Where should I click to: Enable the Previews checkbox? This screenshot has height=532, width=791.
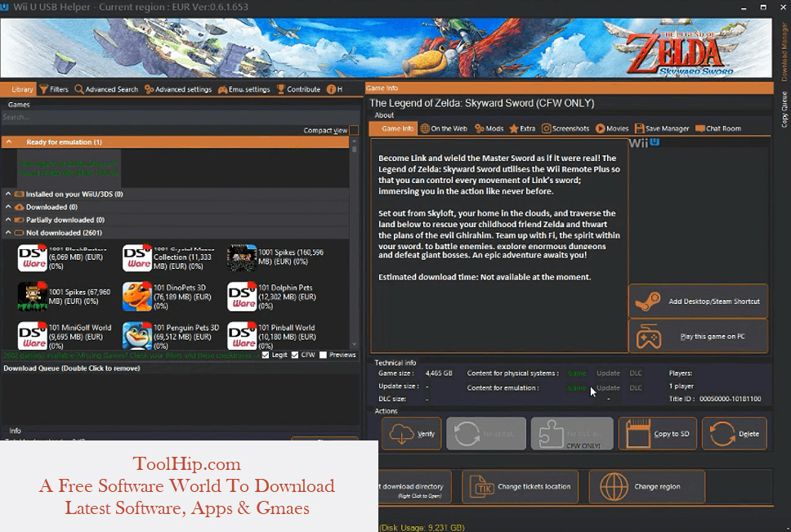pyautogui.click(x=324, y=355)
